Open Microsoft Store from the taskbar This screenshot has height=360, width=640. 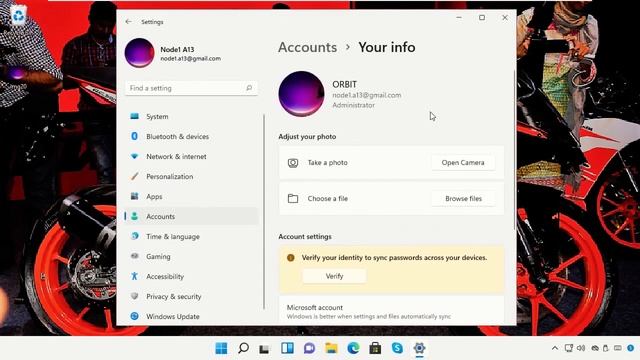(375, 348)
